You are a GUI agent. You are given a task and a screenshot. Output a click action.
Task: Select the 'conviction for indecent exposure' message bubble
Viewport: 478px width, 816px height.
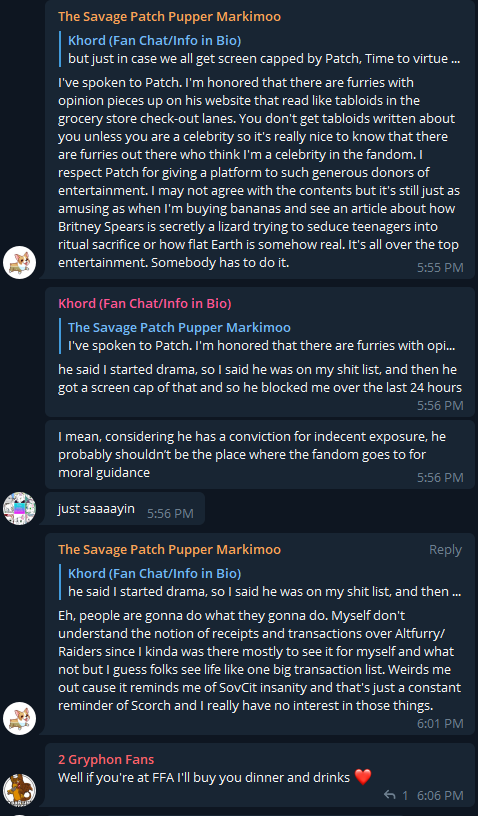pyautogui.click(x=260, y=455)
